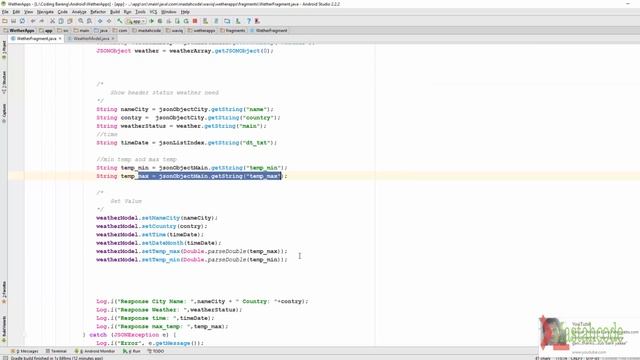Image resolution: width=640 pixels, height=360 pixels.
Task: Open the Structure side tool window
Action: pos(4,82)
